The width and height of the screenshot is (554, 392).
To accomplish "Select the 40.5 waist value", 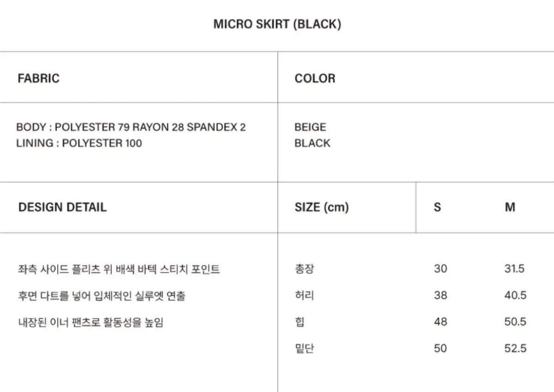I will (x=515, y=295).
